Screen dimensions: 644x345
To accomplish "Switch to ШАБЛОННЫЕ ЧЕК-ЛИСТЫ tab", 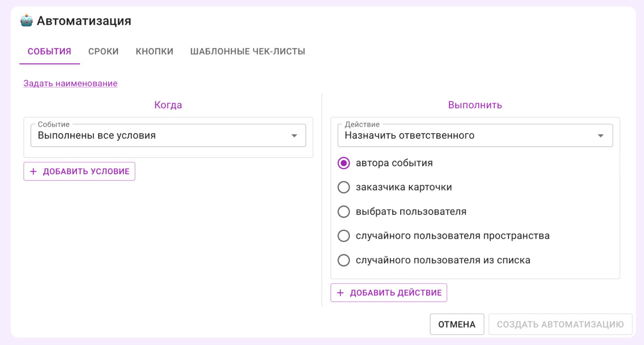I will point(247,51).
